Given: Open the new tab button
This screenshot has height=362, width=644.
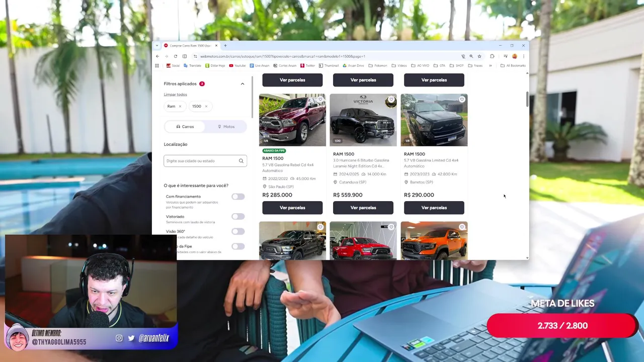Looking at the screenshot, I should coord(225,46).
